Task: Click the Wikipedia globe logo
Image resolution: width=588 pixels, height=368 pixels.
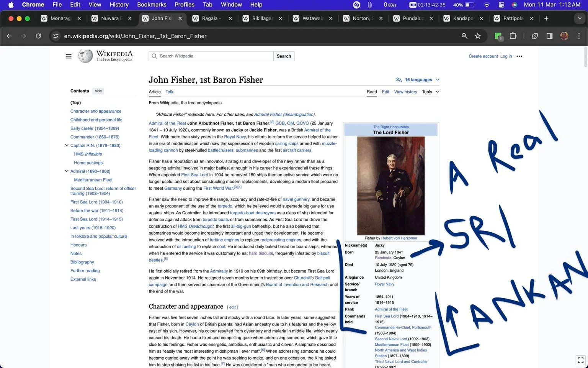Action: click(85, 56)
